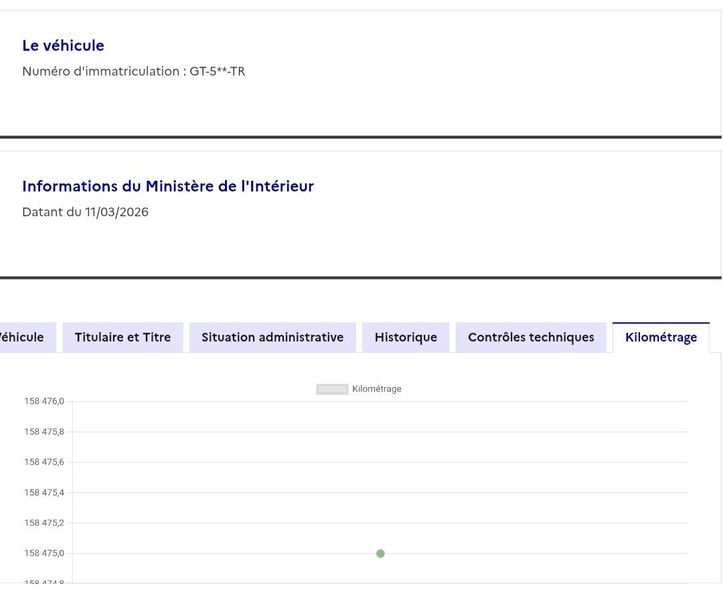
Task: Switch to the Titulaire et Titre tab
Action: click(x=123, y=337)
